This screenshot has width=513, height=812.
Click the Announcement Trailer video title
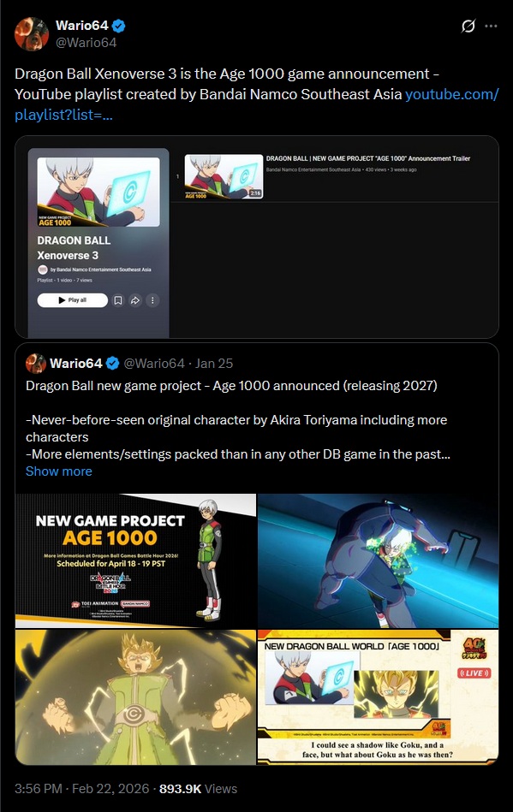coord(368,158)
